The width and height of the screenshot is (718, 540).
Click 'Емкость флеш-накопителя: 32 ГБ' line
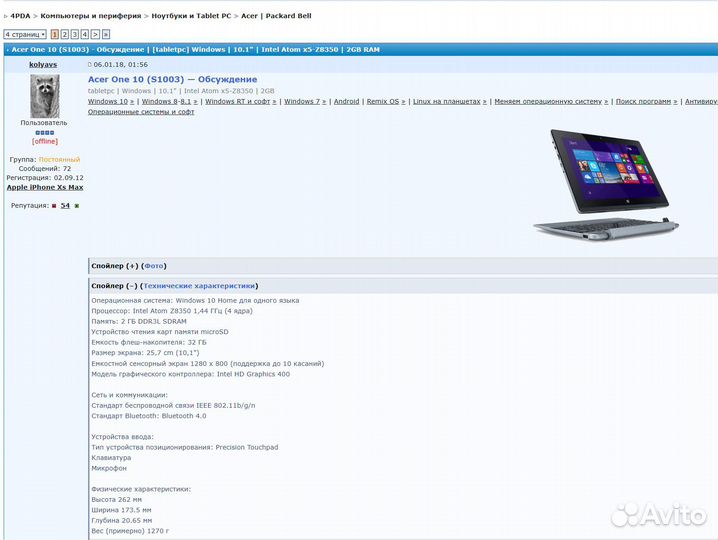(x=149, y=343)
